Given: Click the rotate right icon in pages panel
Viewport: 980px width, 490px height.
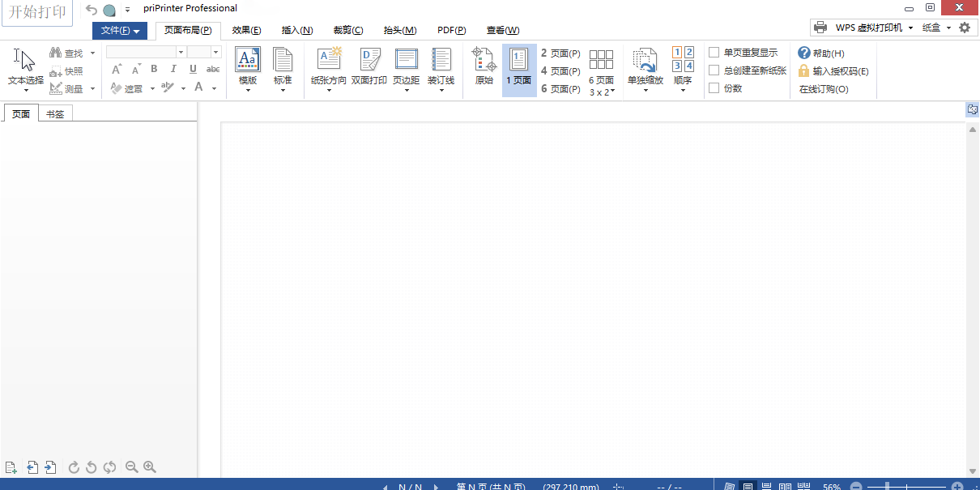Looking at the screenshot, I should pos(74,467).
